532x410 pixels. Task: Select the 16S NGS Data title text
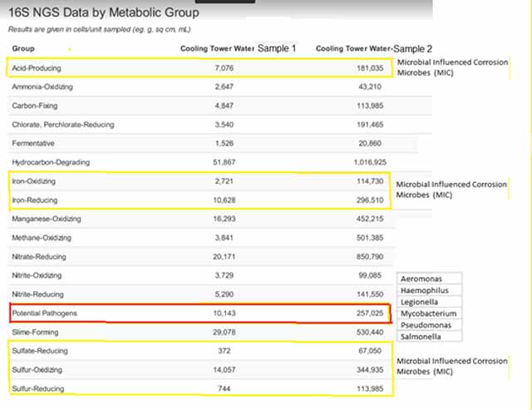103,12
